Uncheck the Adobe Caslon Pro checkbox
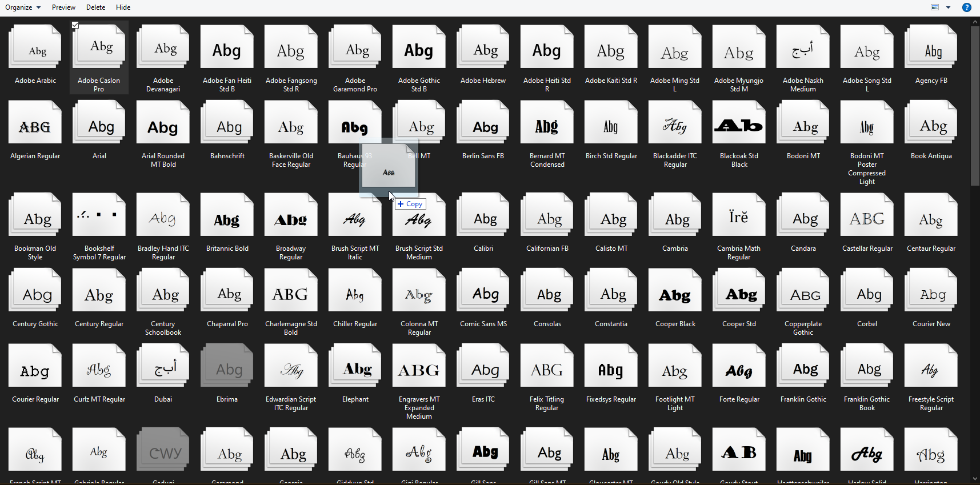 [x=75, y=25]
